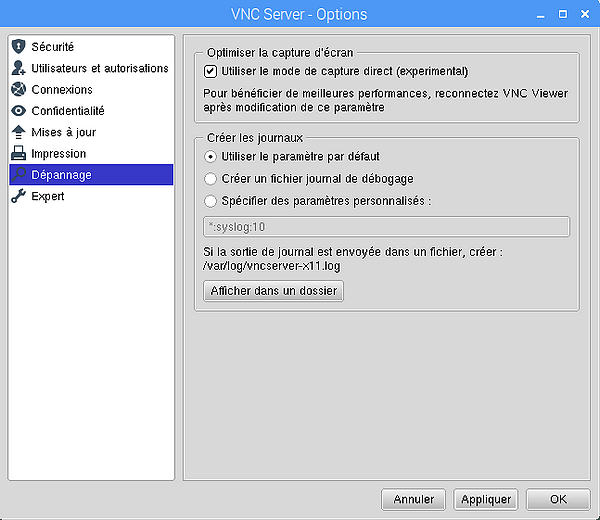
Task: Apply changes with Appliquer button
Action: pyautogui.click(x=486, y=499)
